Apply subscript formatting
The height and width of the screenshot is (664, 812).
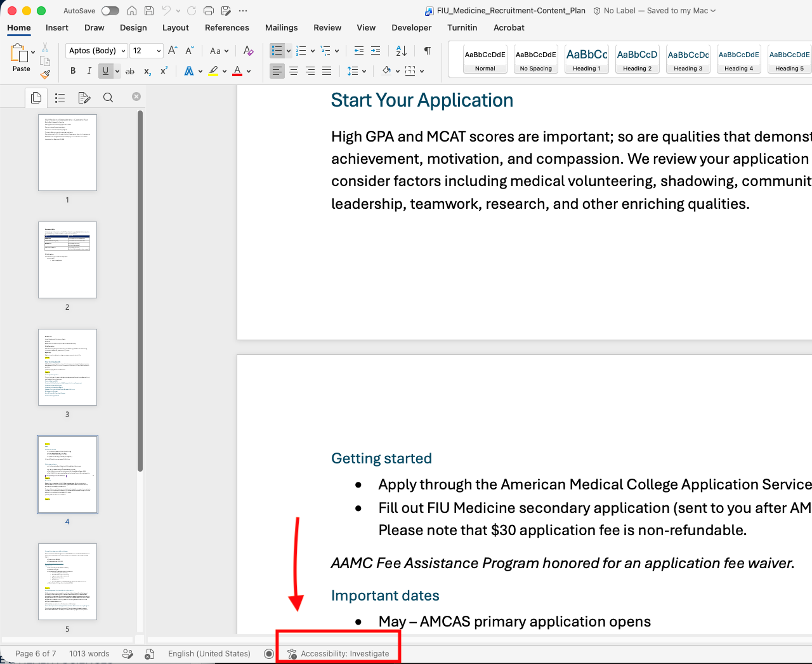point(147,71)
